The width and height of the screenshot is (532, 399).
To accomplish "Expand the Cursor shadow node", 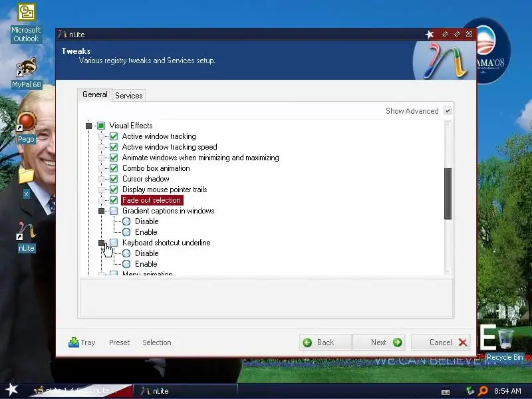I will click(101, 179).
